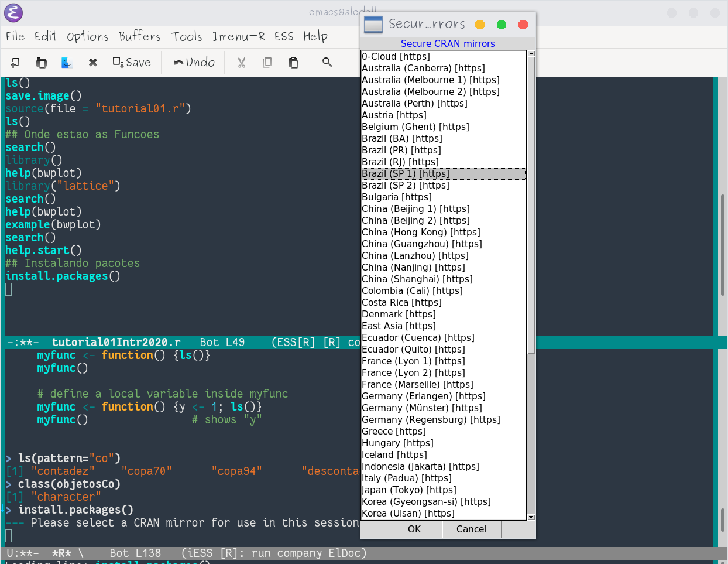Click the Open File toolbar icon
The height and width of the screenshot is (564, 728).
coord(41,62)
